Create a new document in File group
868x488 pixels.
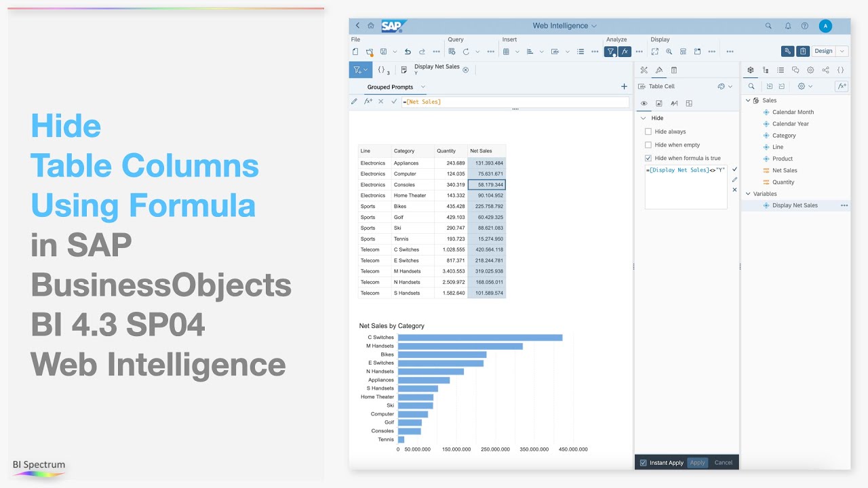(355, 52)
